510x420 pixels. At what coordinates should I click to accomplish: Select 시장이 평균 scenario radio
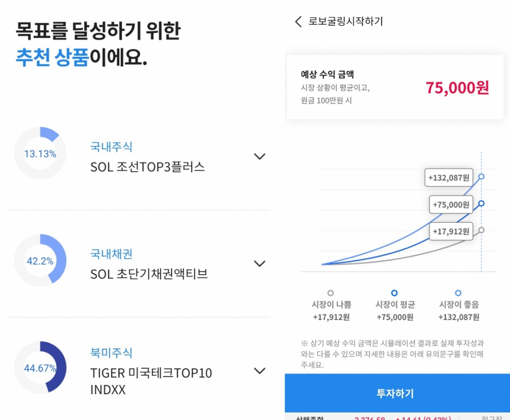click(x=394, y=293)
